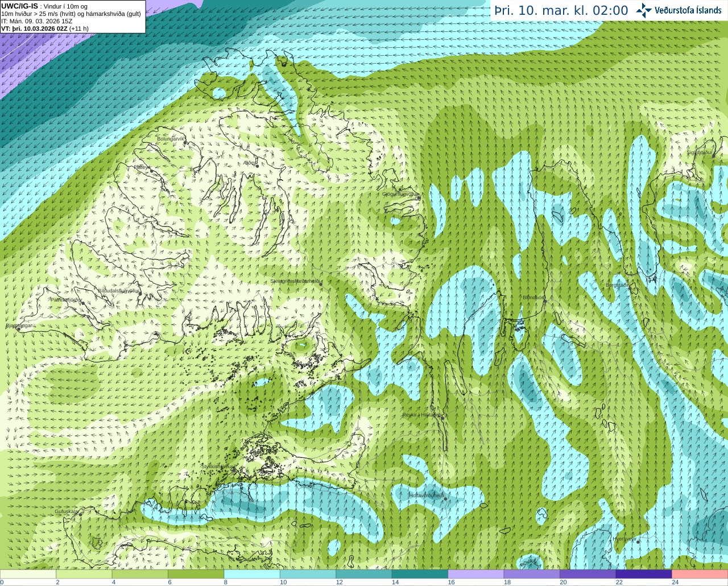
Task: Click the 'IT: Mán. 09. 03. 2026 15Z' line
Action: coord(36,21)
